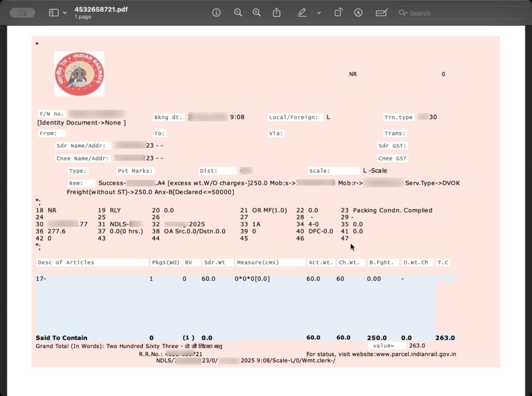Zoom out of the PDF page
Viewport: 532px width, 396px height.
click(x=238, y=12)
